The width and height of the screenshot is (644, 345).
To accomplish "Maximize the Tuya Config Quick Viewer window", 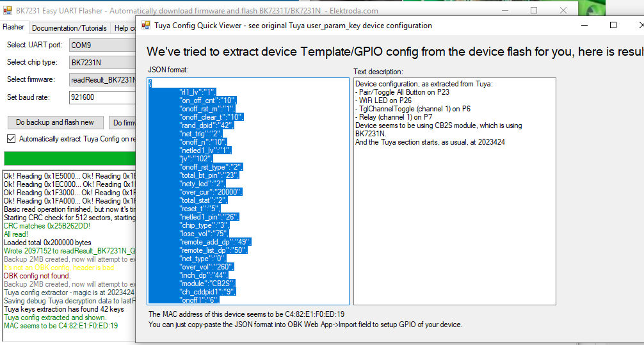I will click(613, 26).
